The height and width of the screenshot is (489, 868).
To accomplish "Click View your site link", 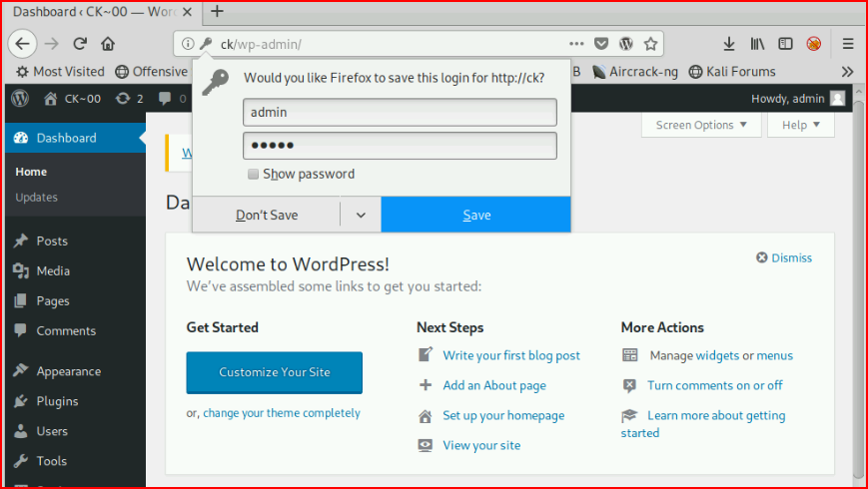I will coord(481,445).
